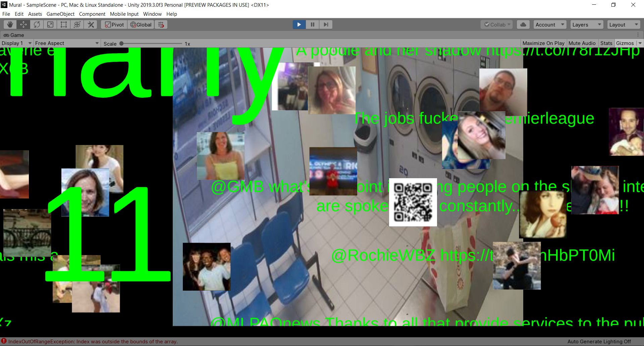Viewport: 644px width, 346px height.
Task: Open the Window menu
Action: coord(152,14)
